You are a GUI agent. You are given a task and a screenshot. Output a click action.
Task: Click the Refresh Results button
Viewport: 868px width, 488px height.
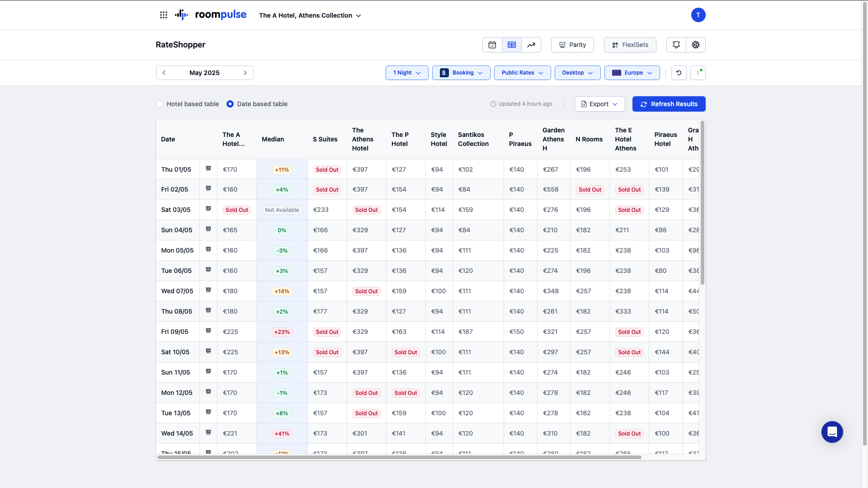pyautogui.click(x=669, y=104)
